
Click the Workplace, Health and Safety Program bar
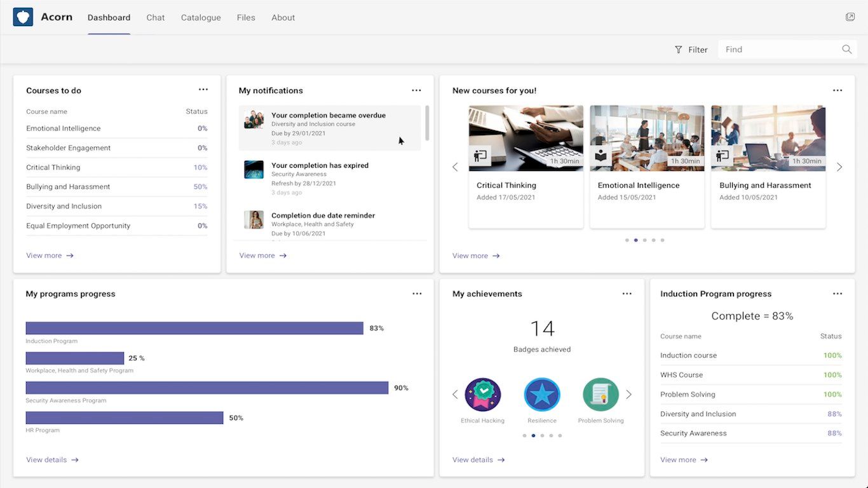[75, 358]
